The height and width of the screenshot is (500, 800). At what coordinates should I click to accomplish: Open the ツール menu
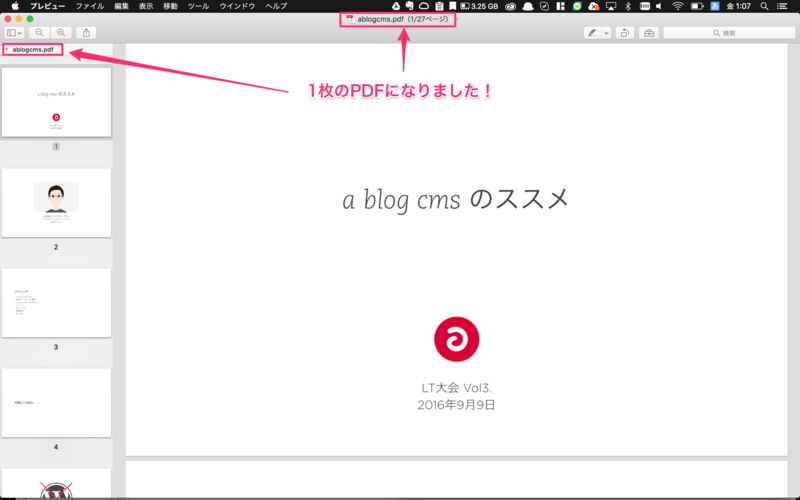click(x=198, y=6)
